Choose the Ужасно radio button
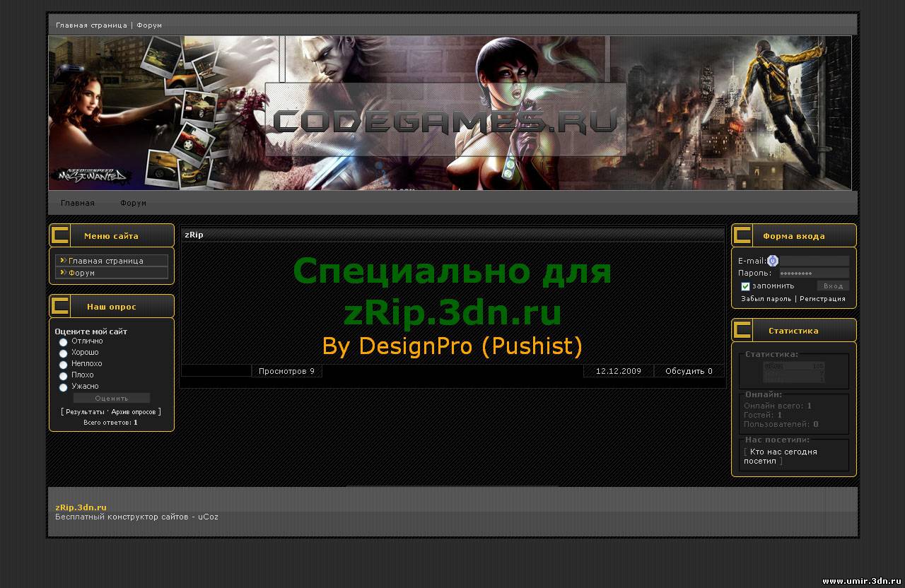 coord(63,387)
